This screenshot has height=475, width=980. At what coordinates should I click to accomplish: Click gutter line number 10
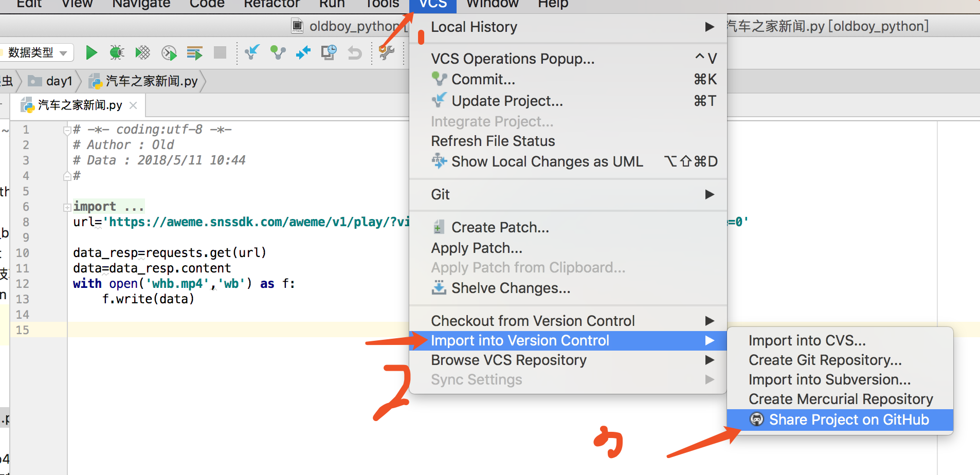pos(23,253)
